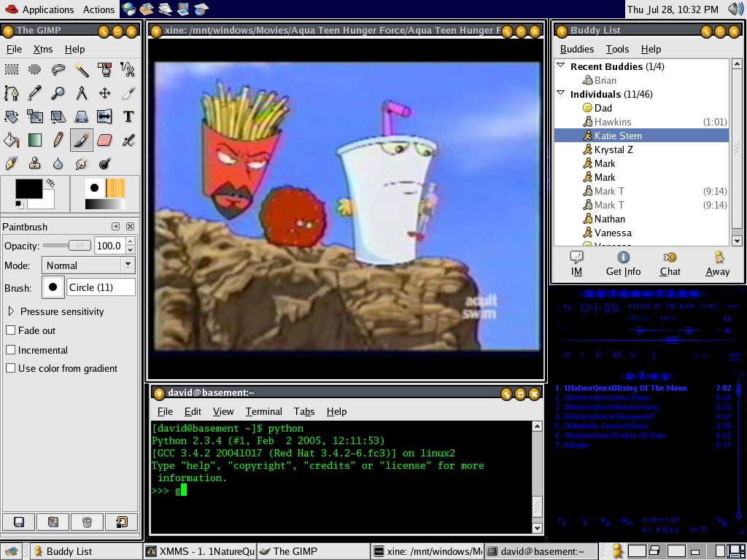Swap foreground and background colors
The height and width of the screenshot is (560, 747).
click(x=50, y=183)
